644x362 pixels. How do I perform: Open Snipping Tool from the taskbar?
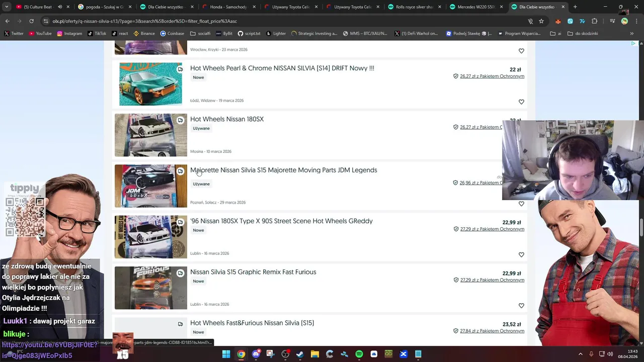tap(270, 354)
